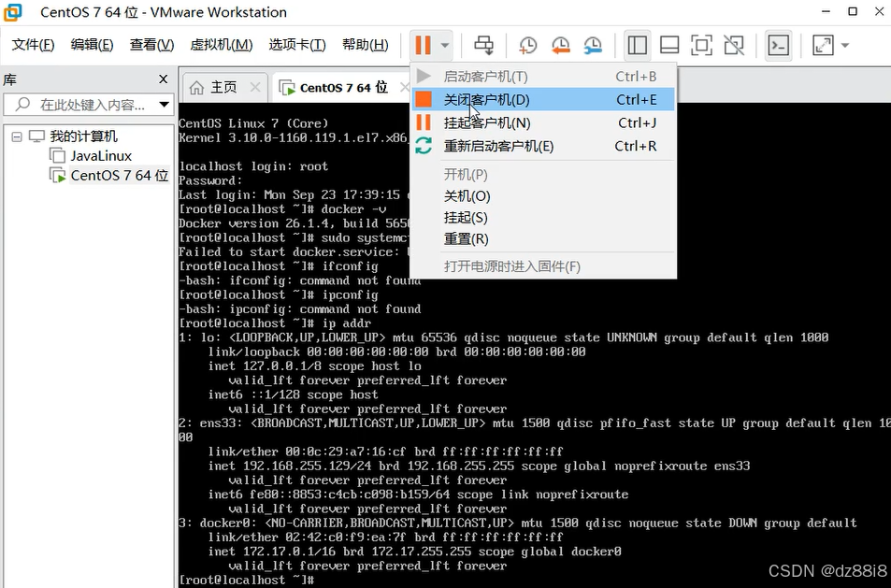891x588 pixels.
Task: Open the library search dropdown arrow
Action: click(165, 105)
